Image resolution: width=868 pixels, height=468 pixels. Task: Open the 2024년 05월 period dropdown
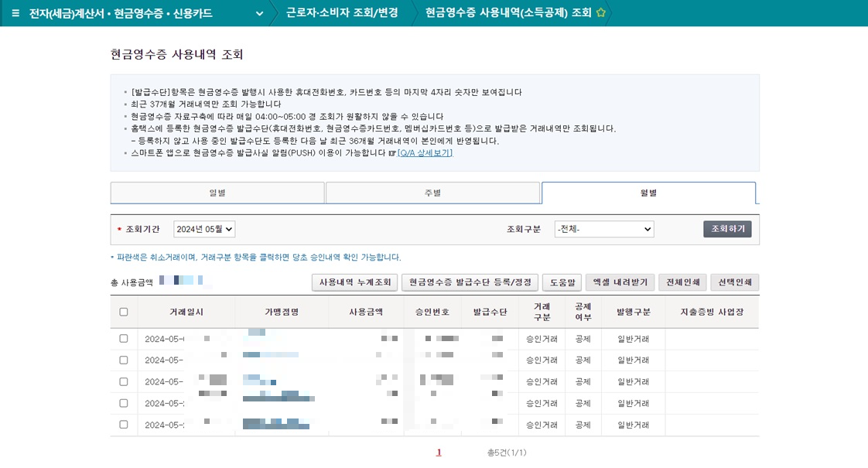204,229
